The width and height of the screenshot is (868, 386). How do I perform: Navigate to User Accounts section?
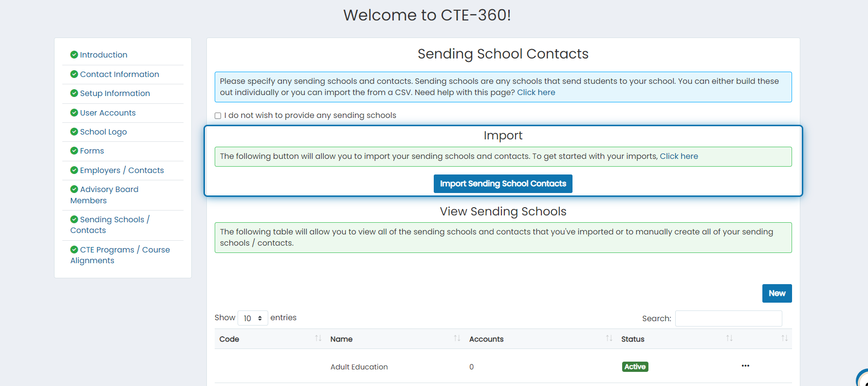(108, 113)
